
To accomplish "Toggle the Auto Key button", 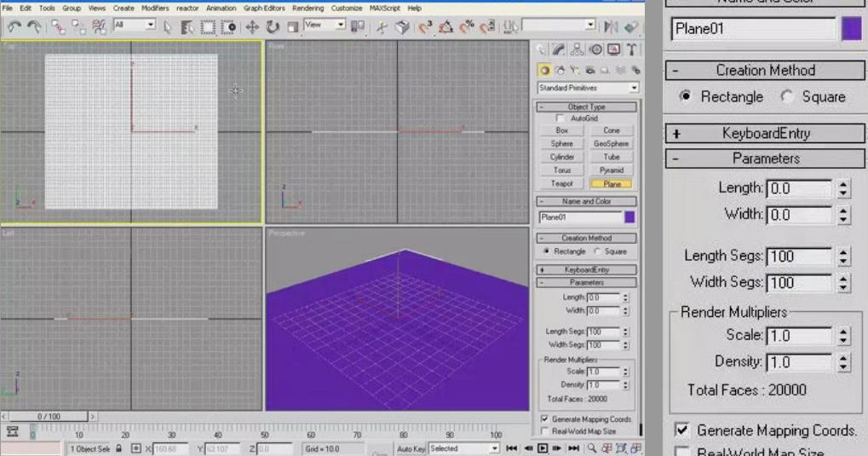I will (411, 449).
